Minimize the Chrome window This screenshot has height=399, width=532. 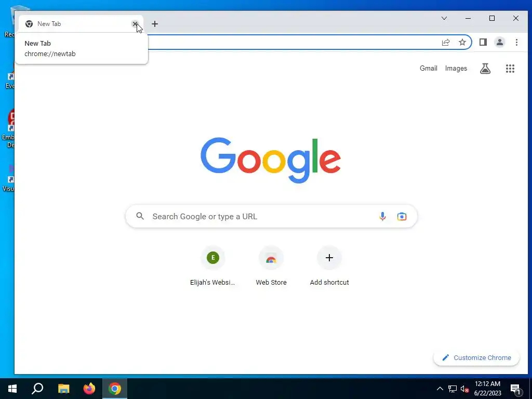pyautogui.click(x=468, y=18)
